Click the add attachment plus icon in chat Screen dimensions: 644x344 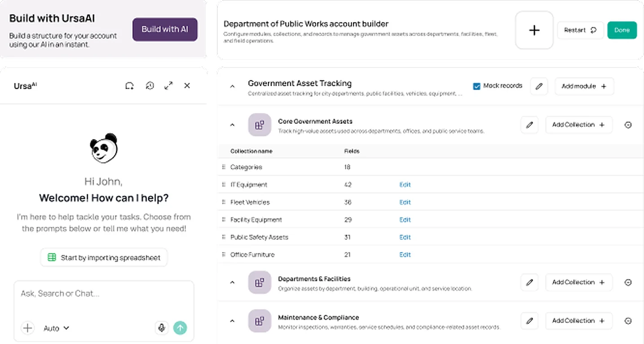[x=27, y=328]
